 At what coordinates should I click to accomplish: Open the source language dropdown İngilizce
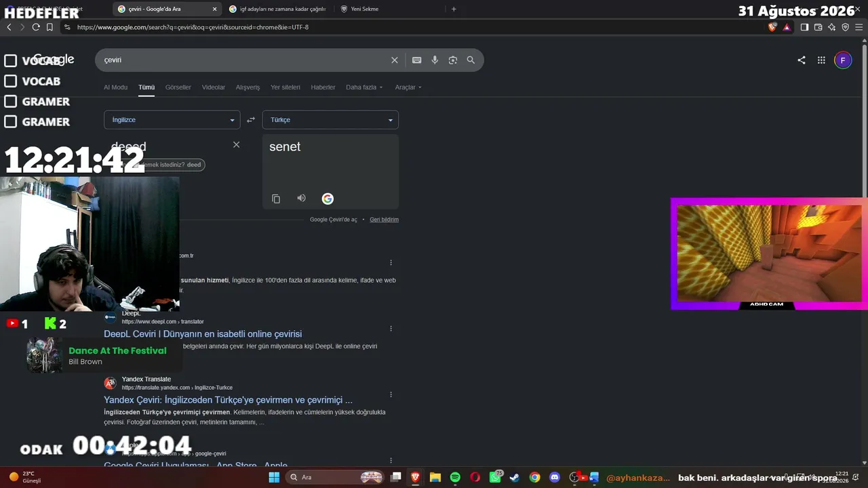coord(172,120)
